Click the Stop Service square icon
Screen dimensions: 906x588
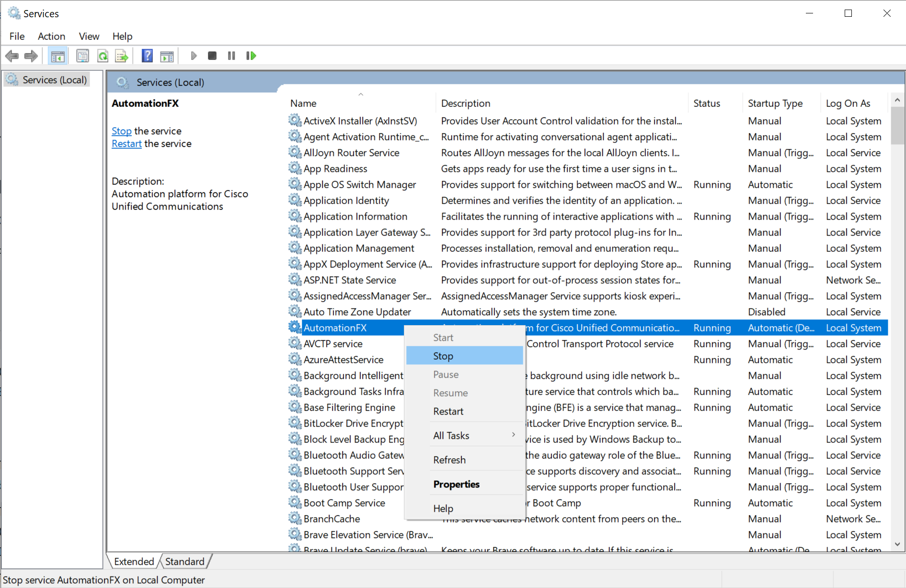[x=212, y=56]
